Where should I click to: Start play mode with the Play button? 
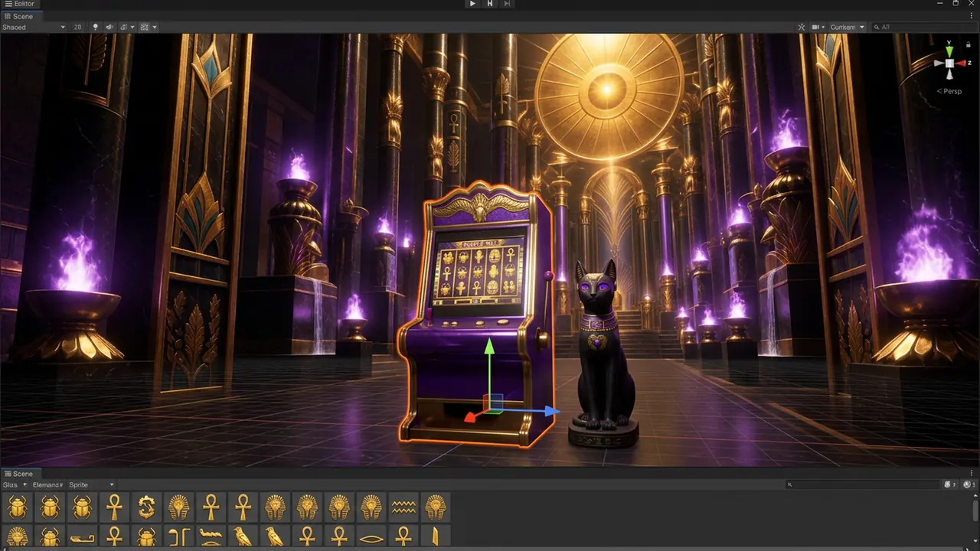coord(472,4)
